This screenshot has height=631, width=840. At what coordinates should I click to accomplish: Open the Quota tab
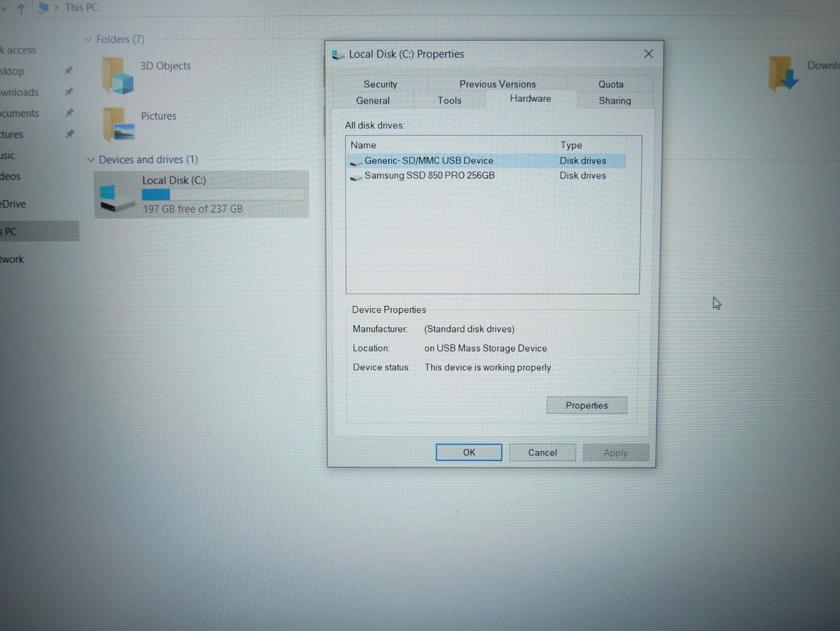point(611,84)
